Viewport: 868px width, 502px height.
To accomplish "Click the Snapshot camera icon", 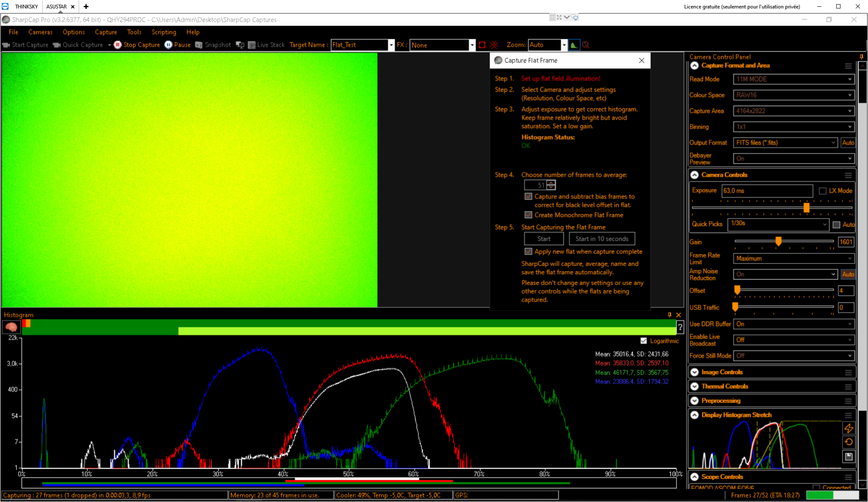I will pos(199,45).
